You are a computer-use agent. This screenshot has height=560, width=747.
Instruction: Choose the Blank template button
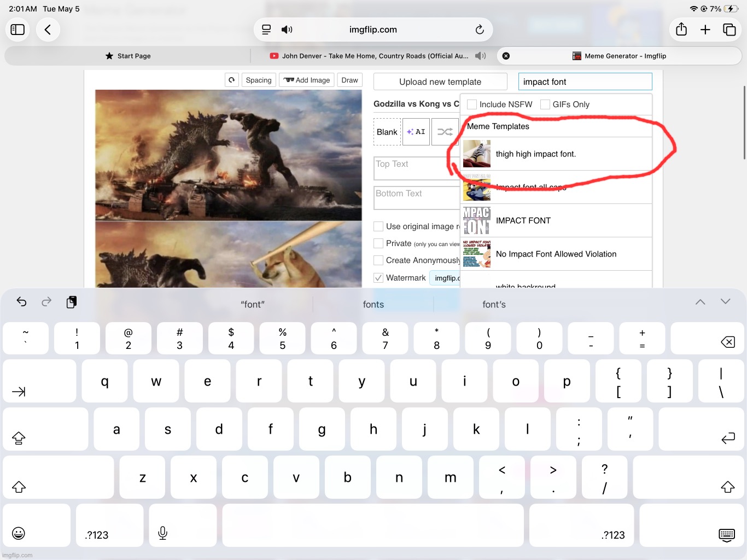[387, 132]
